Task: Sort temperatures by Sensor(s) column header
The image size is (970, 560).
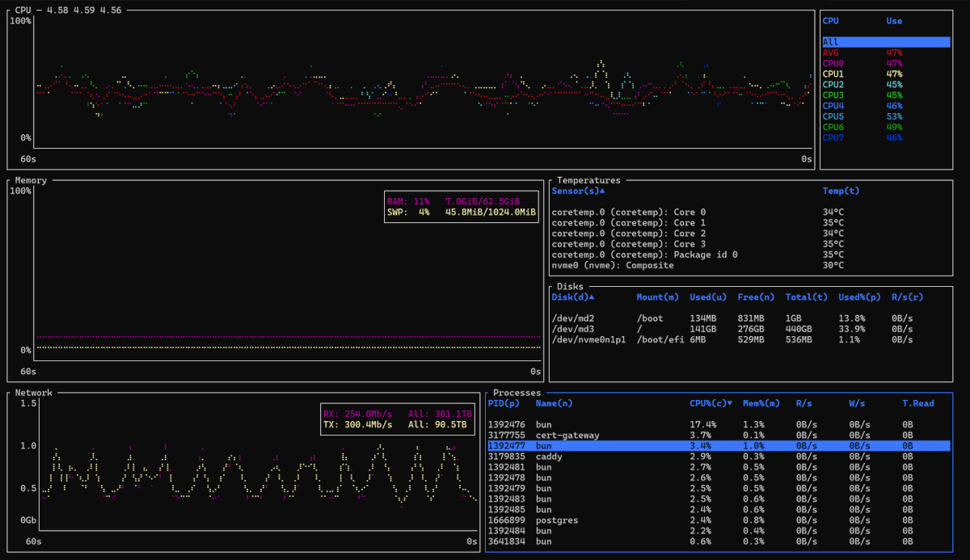Action: (x=578, y=192)
